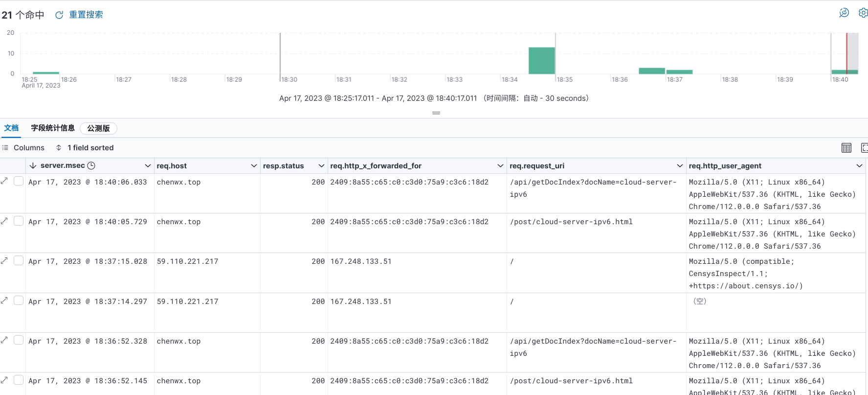Switch to the 字段统计信息 tab

tap(53, 128)
